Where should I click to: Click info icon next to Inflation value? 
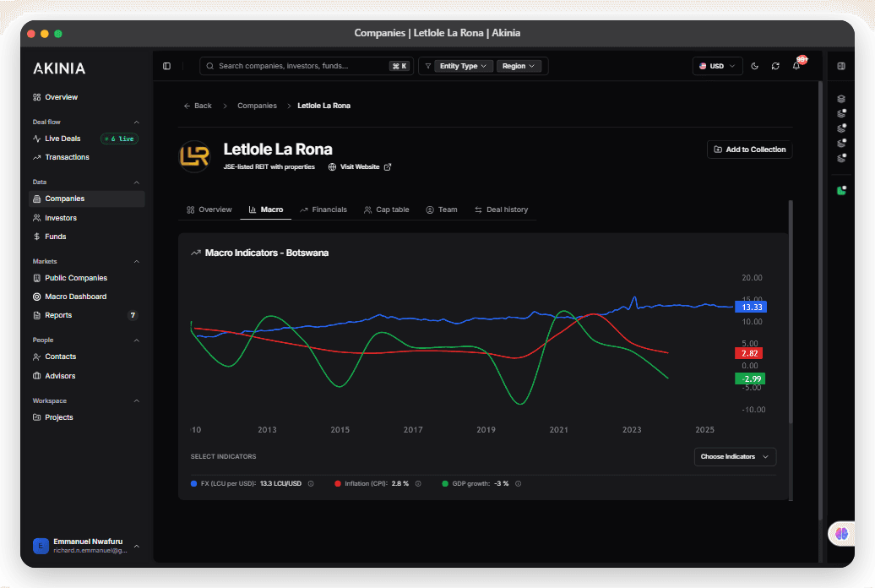pyautogui.click(x=418, y=483)
